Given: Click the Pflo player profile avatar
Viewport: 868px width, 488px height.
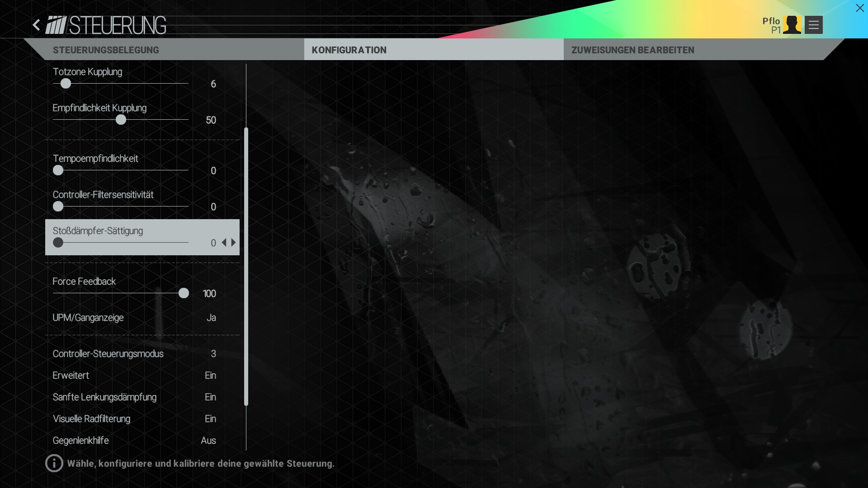Looking at the screenshot, I should [792, 25].
